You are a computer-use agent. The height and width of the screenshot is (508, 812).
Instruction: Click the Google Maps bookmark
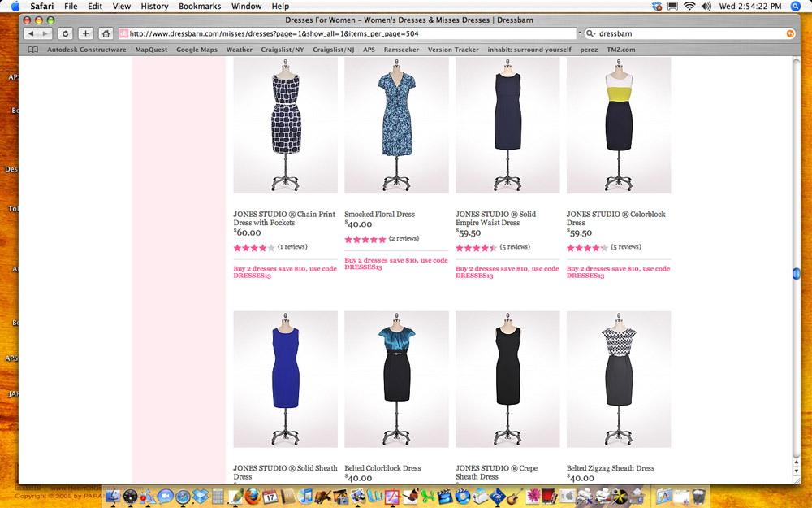point(197,50)
